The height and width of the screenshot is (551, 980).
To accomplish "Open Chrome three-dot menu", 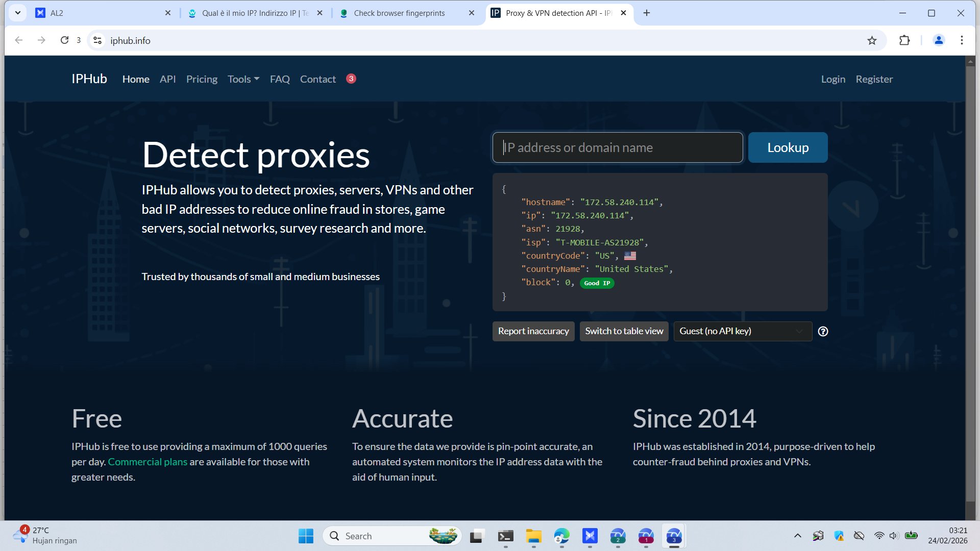I will [962, 40].
